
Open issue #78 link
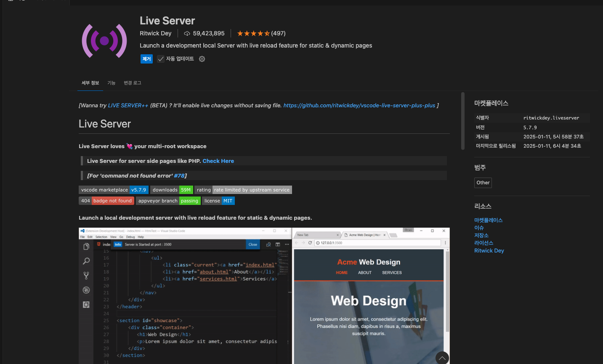(x=179, y=176)
